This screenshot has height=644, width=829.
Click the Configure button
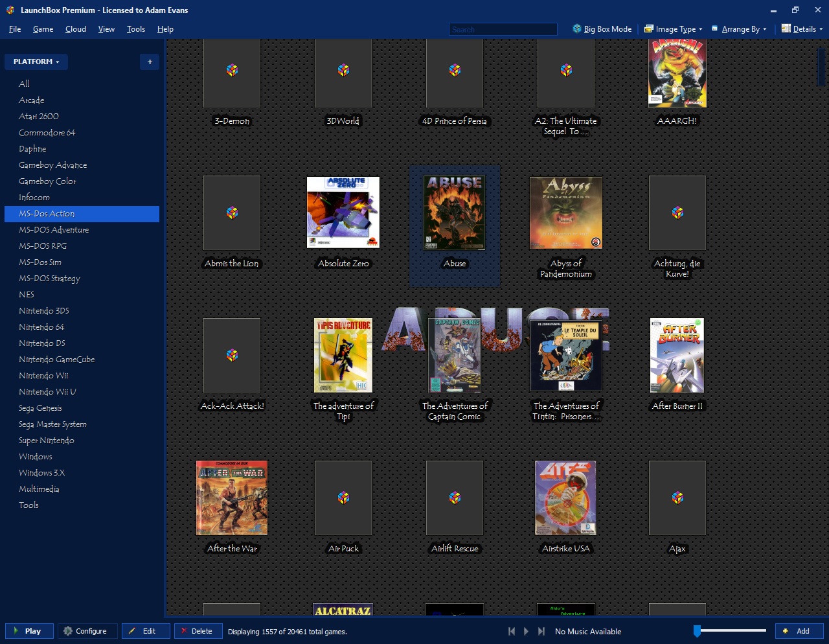coord(87,631)
